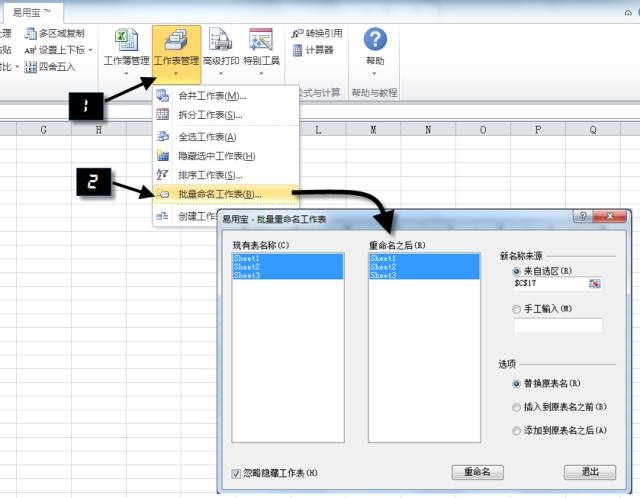Choose 拆分工作表(S)... from the menu
This screenshot has width=640, height=498.
click(226, 115)
